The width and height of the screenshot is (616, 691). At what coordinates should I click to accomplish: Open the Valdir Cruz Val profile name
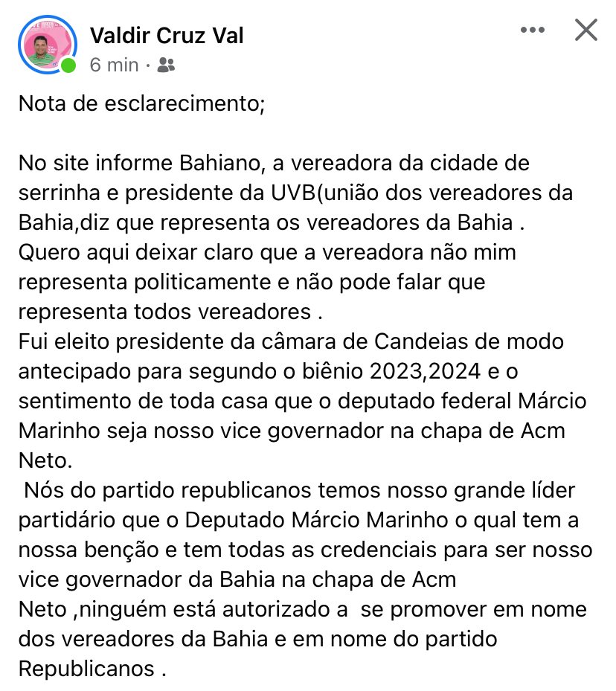coord(167,35)
